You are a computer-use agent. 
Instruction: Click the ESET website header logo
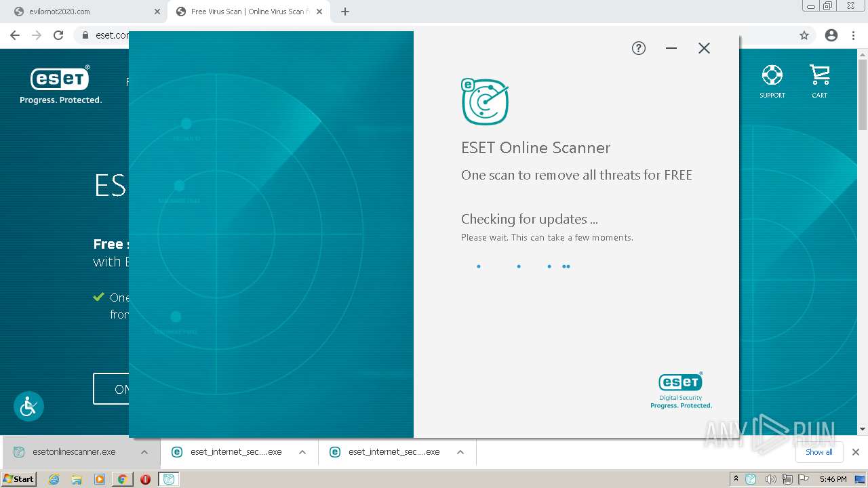click(60, 85)
